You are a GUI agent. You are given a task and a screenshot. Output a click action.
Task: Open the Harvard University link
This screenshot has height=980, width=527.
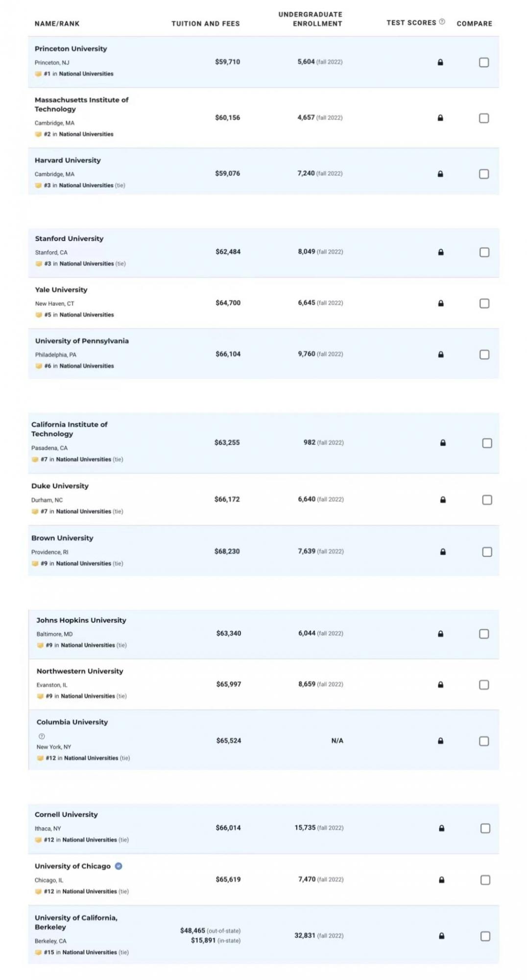68,160
